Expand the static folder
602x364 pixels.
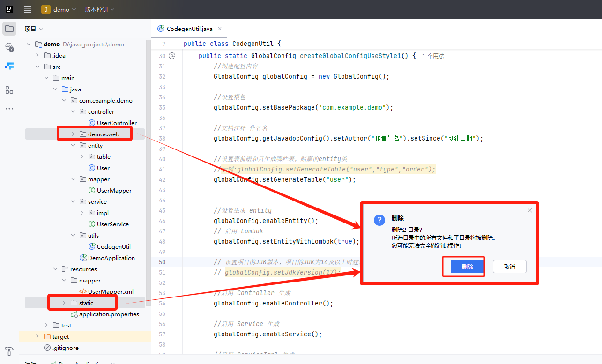(64, 303)
